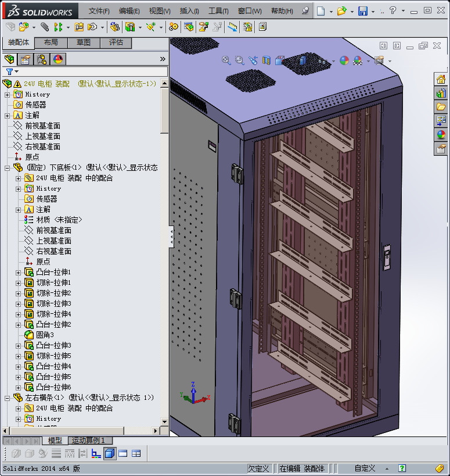Open Custom Properties icon in task pane
450x476 pixels.
tap(441, 149)
